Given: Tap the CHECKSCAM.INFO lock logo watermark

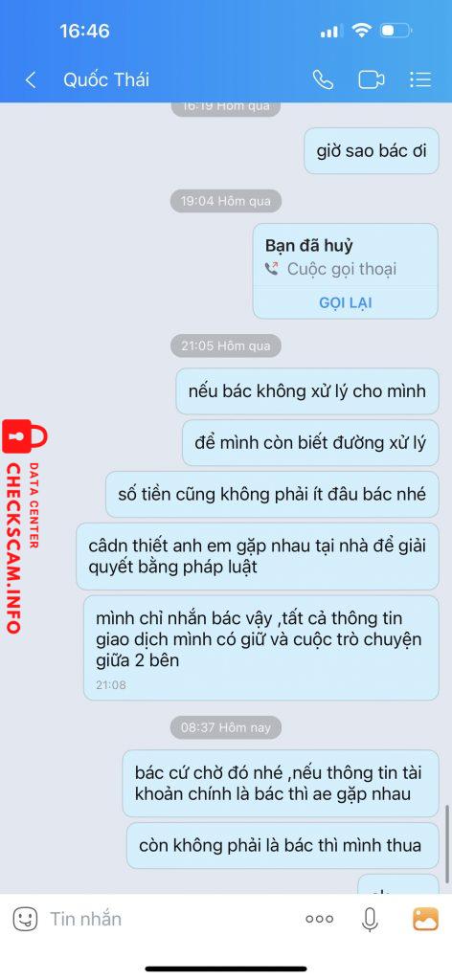Looking at the screenshot, I should [24, 528].
